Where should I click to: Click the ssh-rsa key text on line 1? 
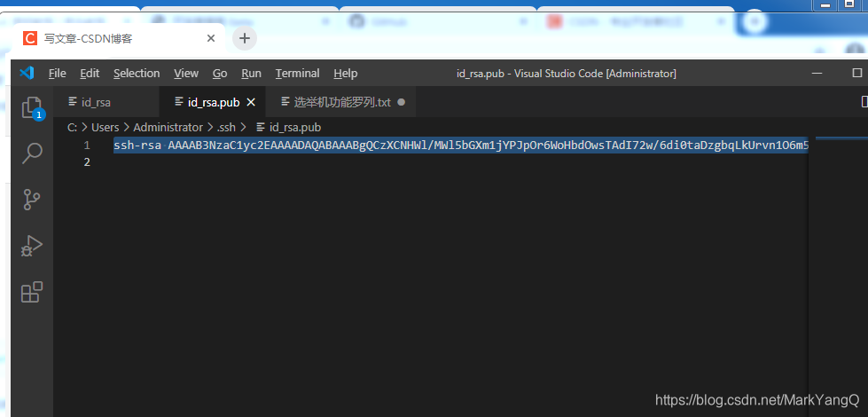pyautogui.click(x=461, y=146)
